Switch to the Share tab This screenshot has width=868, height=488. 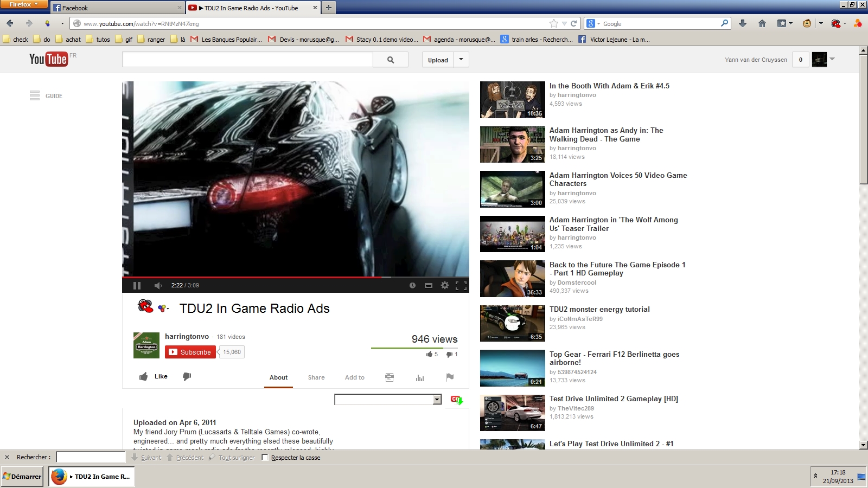pyautogui.click(x=316, y=377)
